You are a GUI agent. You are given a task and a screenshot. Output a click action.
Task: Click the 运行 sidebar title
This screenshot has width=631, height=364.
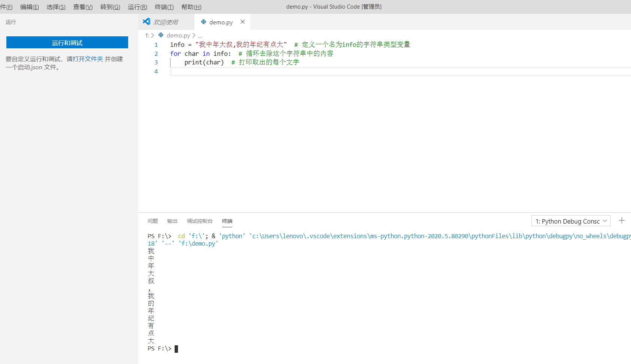(x=11, y=22)
